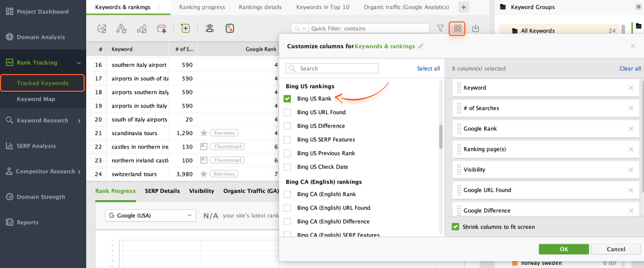The height and width of the screenshot is (268, 644).
Task: Open the Competitors people icon
Action: (x=209, y=29)
